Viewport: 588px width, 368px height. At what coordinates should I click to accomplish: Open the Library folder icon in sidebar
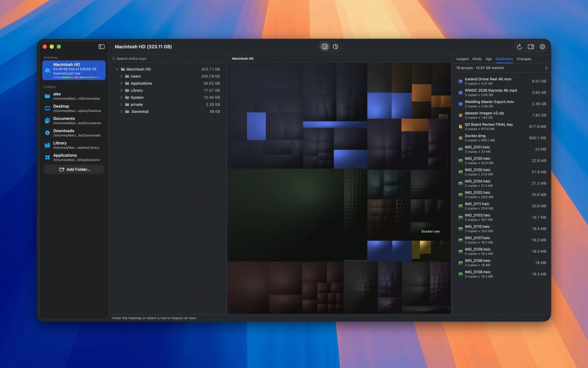(x=47, y=145)
